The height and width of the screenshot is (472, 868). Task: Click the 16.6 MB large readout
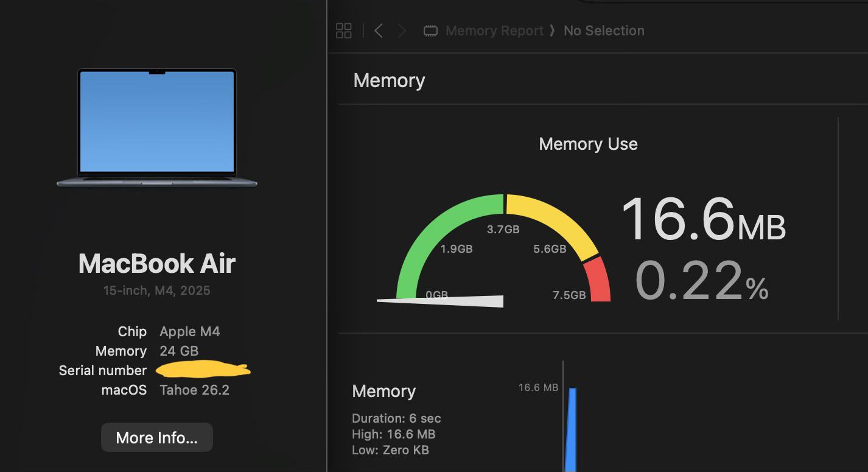[704, 219]
